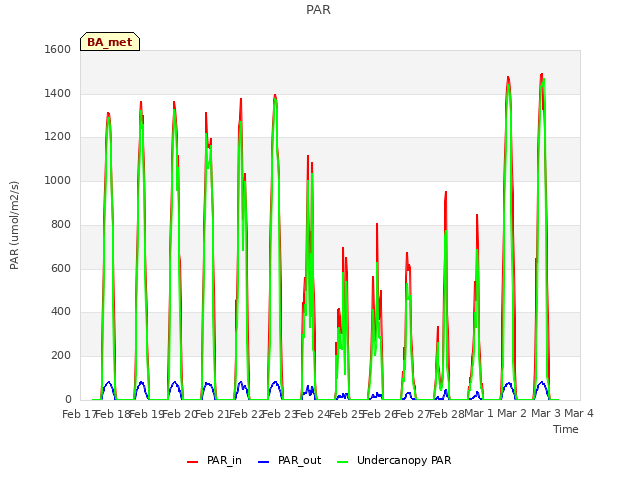The width and height of the screenshot is (640, 480).
Task: Click the Mar 2 x-axis tick label
Action: coord(512,413)
